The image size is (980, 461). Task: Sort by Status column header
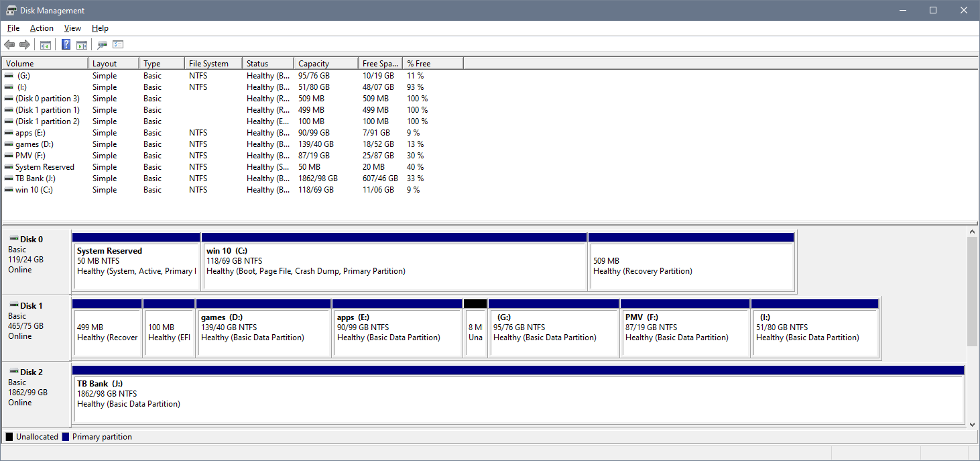coord(268,64)
